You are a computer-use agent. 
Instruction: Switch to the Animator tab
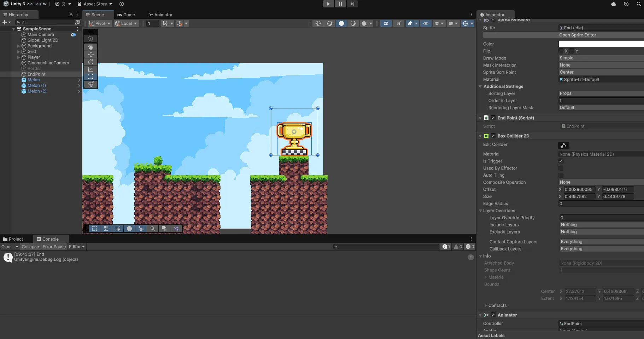161,15
